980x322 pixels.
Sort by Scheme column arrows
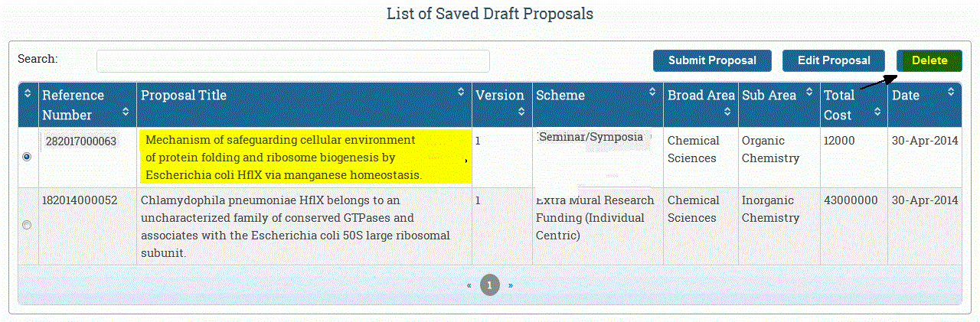pyautogui.click(x=652, y=92)
